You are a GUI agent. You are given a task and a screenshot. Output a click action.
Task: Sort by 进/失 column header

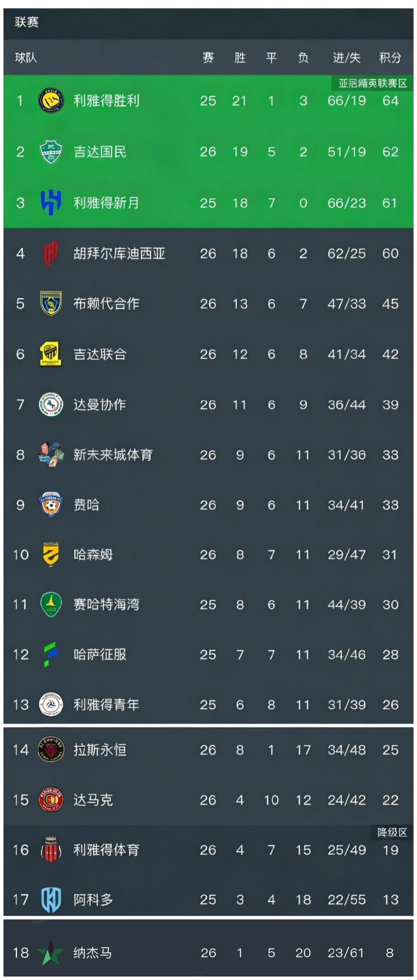pyautogui.click(x=346, y=58)
